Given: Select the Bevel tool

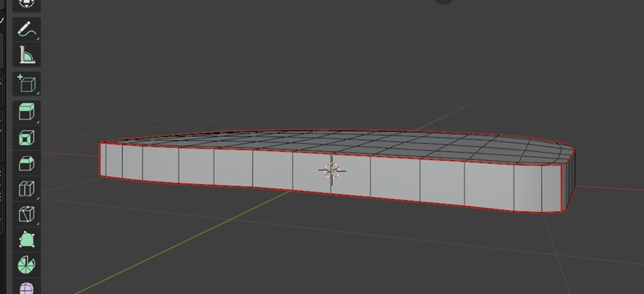Looking at the screenshot, I should click(x=27, y=163).
